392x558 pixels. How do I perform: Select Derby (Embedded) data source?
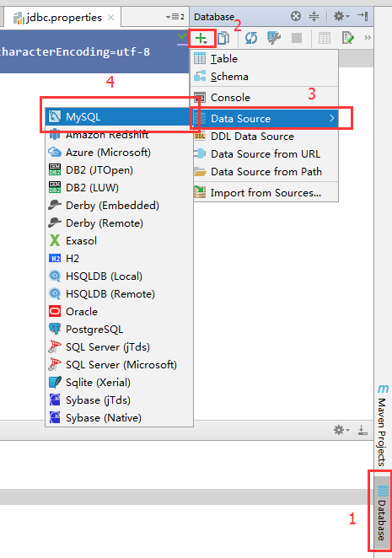[119, 206]
